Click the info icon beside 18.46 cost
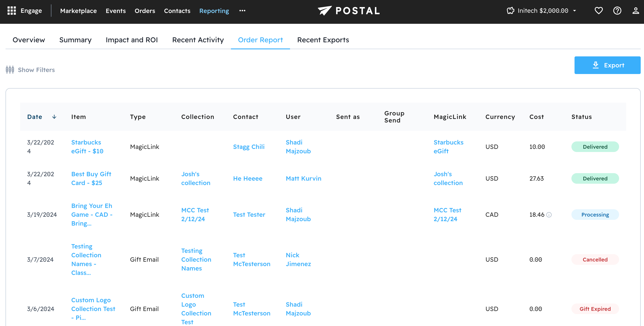Screen dimensions: 644x326 point(549,215)
